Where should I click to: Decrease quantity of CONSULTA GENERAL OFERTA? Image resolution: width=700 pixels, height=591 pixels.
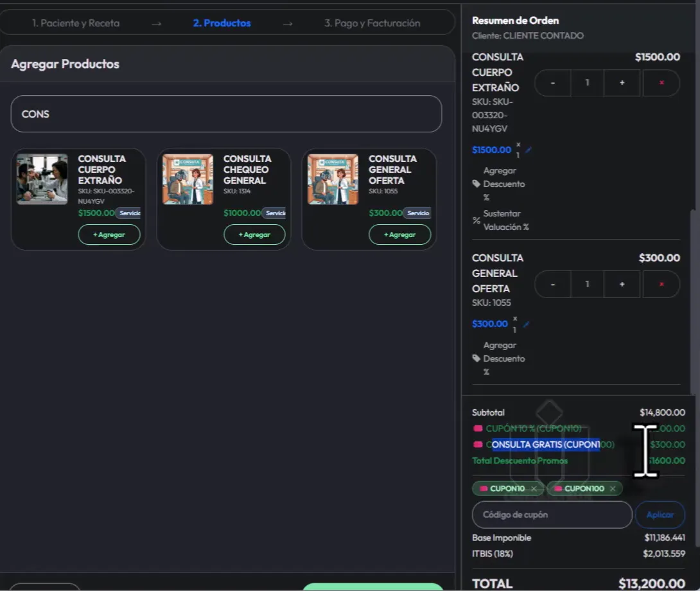coord(553,284)
